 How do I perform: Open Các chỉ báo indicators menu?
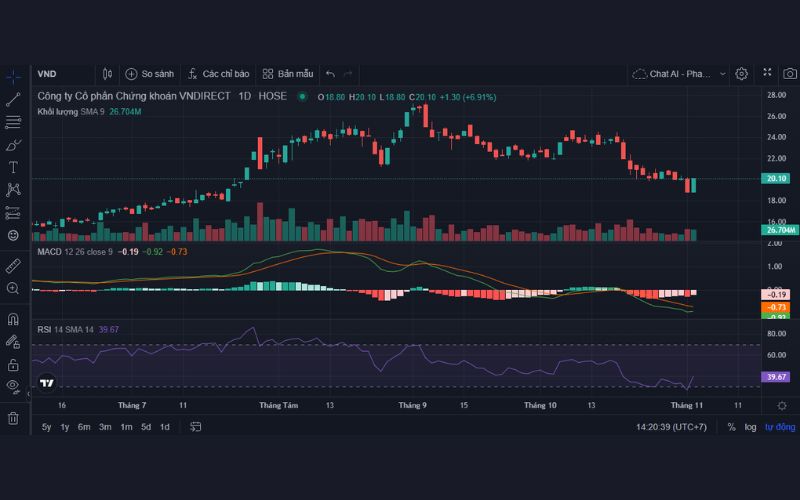coord(218,74)
